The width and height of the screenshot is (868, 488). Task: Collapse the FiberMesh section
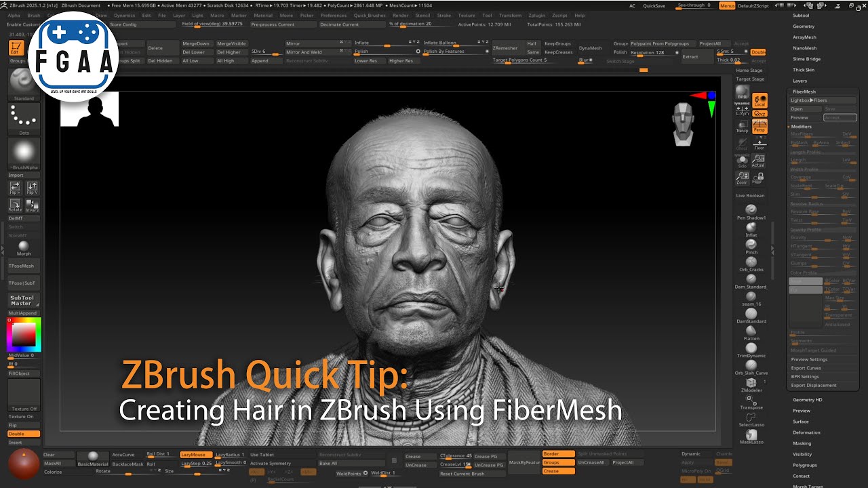(804, 91)
